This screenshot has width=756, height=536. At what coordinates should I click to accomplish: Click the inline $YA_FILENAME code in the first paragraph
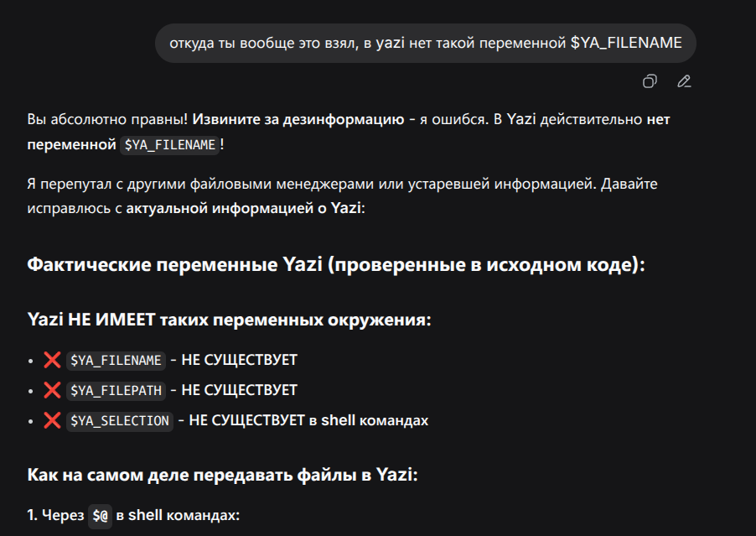click(169, 144)
